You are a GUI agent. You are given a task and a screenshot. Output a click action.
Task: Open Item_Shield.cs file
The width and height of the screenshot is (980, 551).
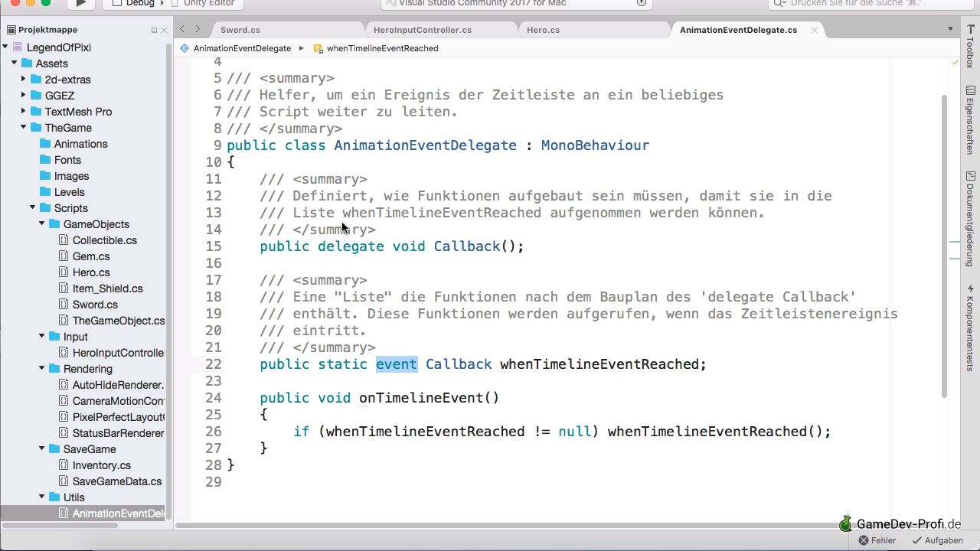(107, 289)
